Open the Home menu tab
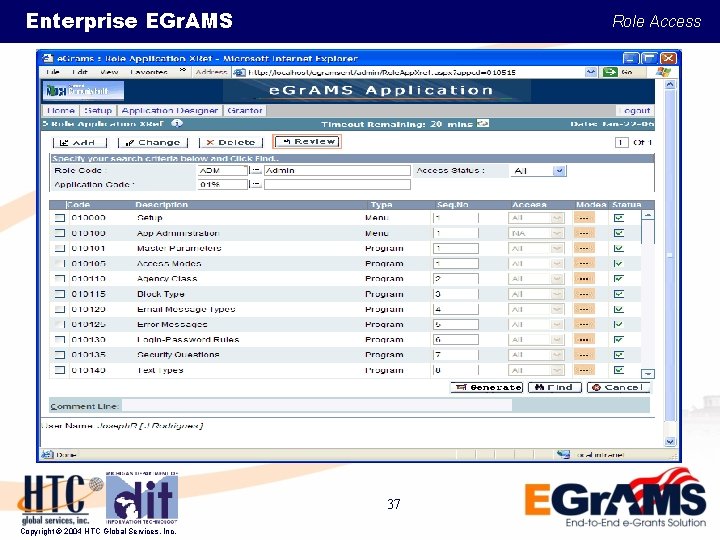 point(61,111)
